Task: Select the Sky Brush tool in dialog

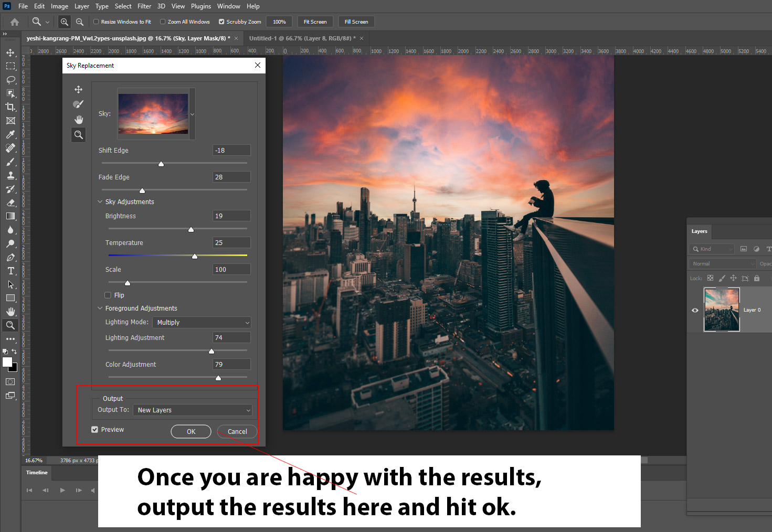Action: (x=78, y=104)
